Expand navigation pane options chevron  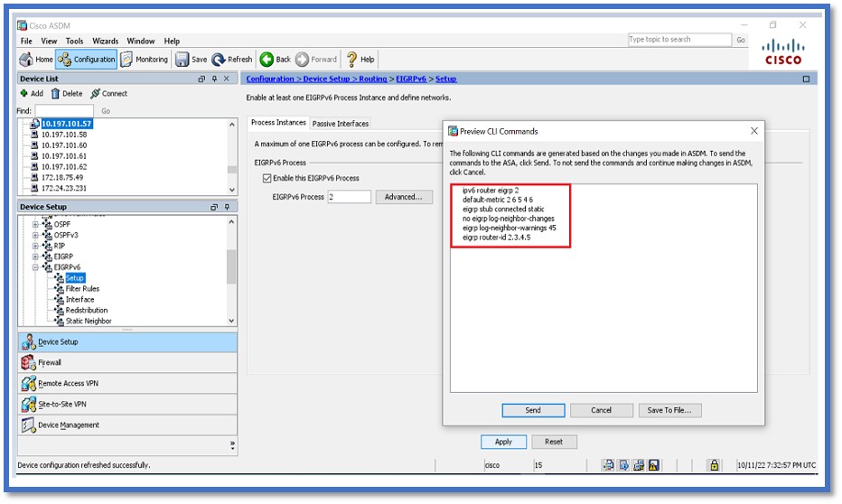[232, 445]
